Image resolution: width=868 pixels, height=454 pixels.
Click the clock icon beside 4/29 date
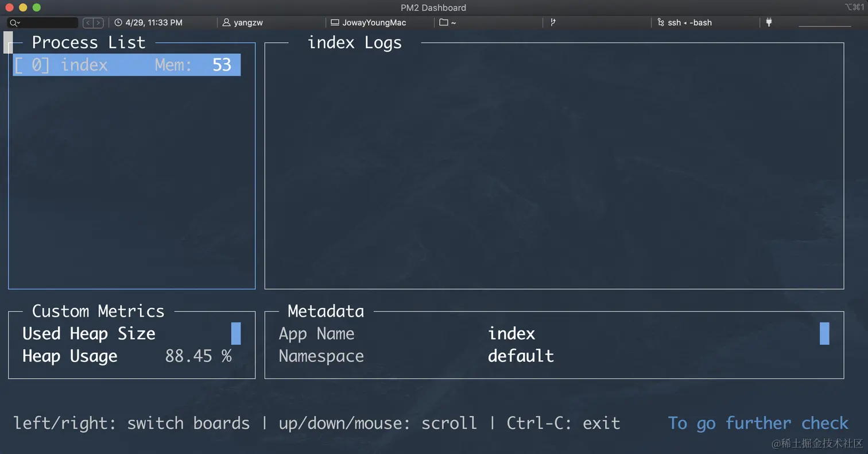[118, 23]
